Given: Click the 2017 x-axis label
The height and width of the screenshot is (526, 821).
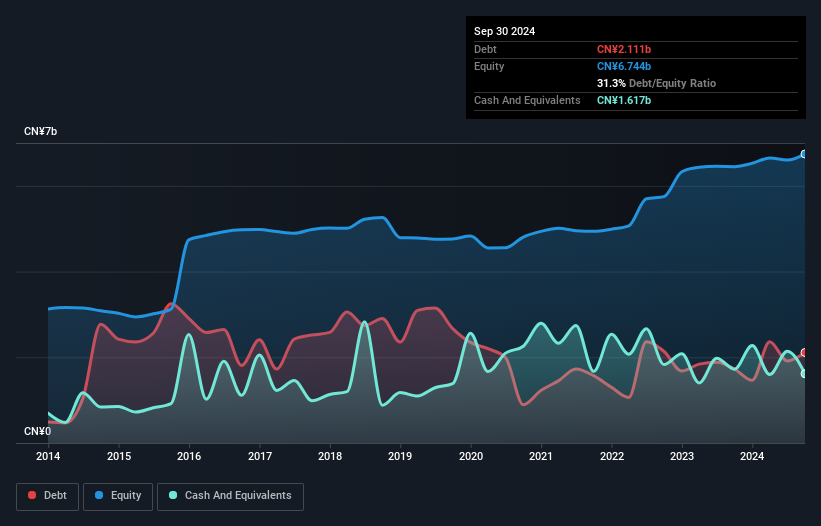Looking at the screenshot, I should 260,456.
